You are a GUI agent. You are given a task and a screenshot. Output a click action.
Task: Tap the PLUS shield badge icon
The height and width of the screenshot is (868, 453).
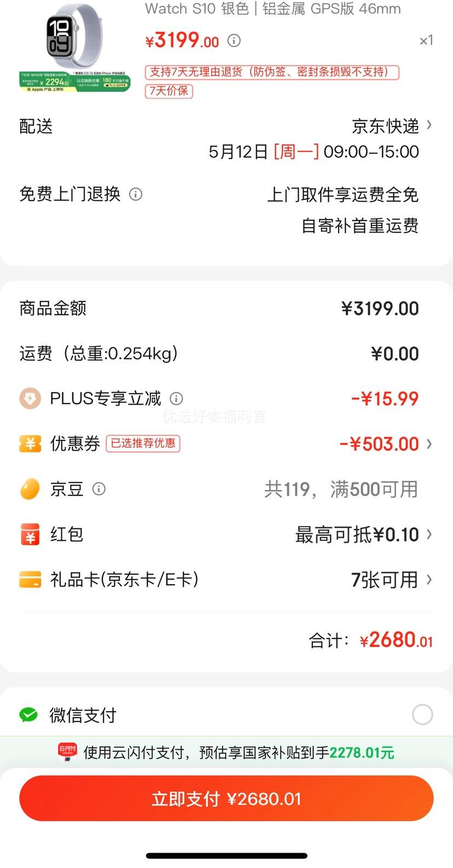pos(30,399)
